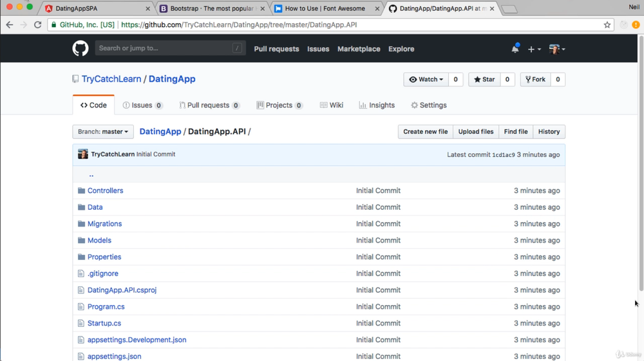Open commit hash 1cd1ac9
Screen dimensions: 644x361
point(504,154)
